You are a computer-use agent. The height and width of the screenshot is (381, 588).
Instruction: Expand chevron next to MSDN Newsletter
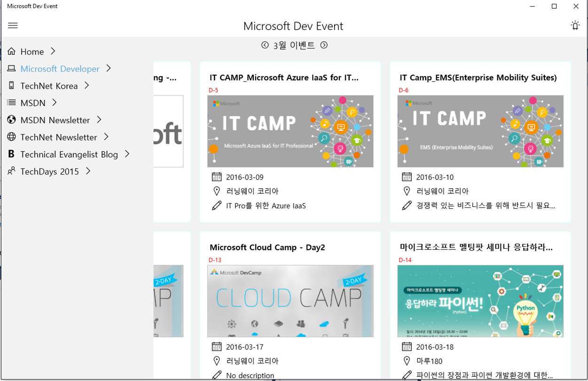tap(99, 120)
